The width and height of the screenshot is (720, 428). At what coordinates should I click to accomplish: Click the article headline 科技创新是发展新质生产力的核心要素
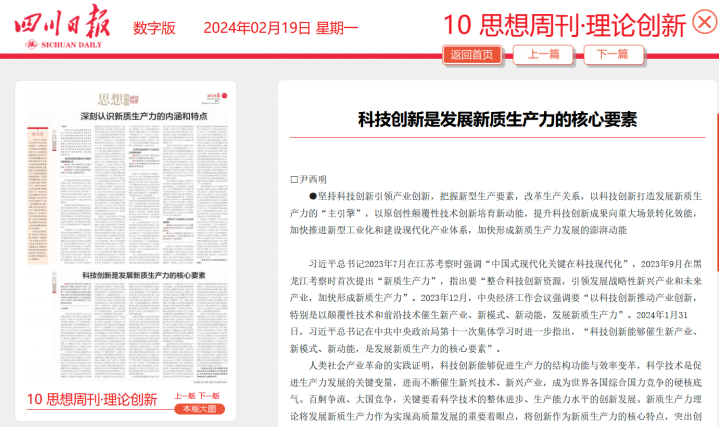coord(497,119)
